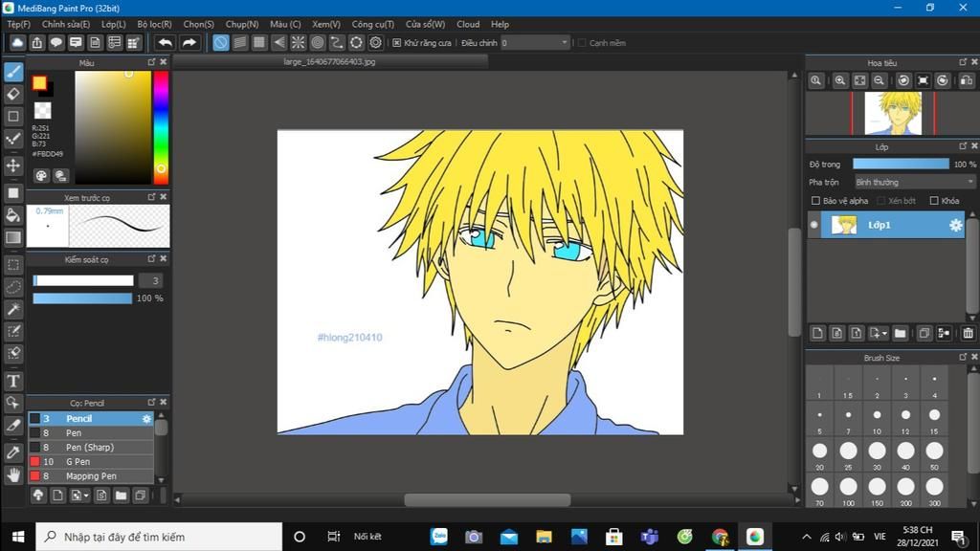Select the Lasso selection tool

tap(13, 287)
